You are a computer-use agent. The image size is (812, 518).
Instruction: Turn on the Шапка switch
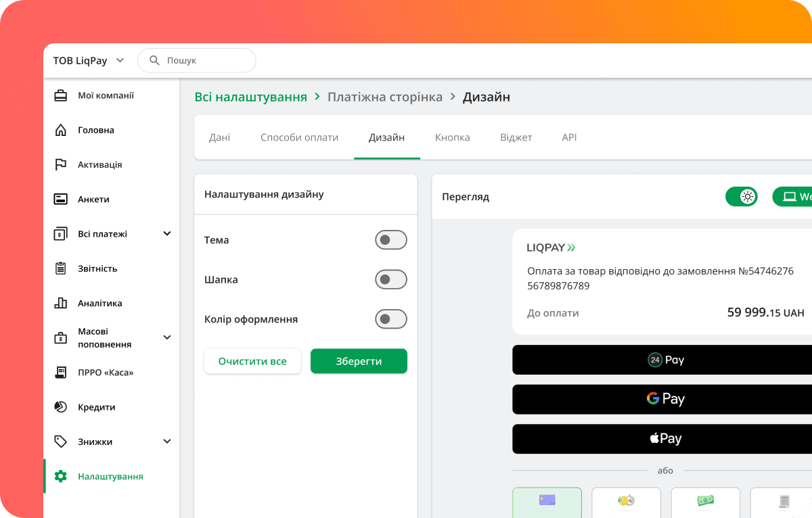tap(391, 279)
